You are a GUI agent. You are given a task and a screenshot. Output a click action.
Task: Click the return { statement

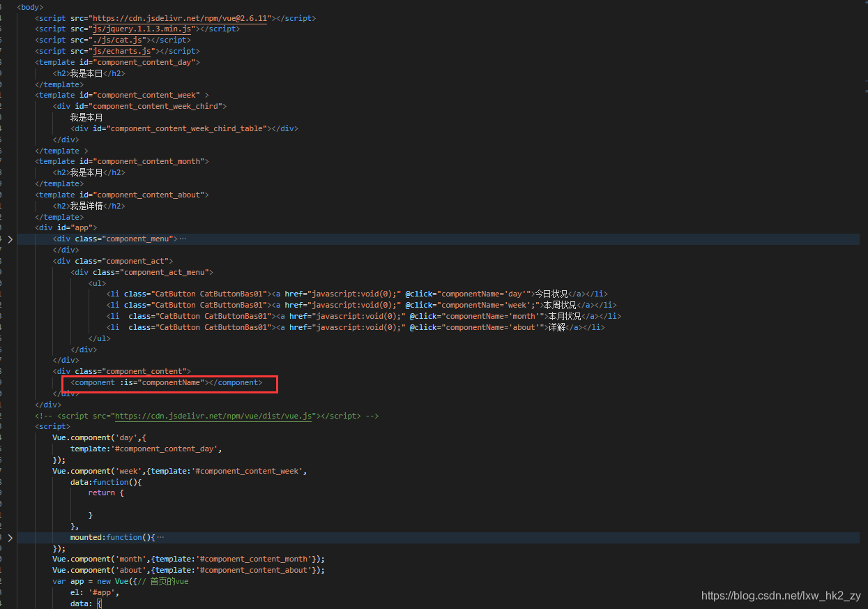click(105, 493)
